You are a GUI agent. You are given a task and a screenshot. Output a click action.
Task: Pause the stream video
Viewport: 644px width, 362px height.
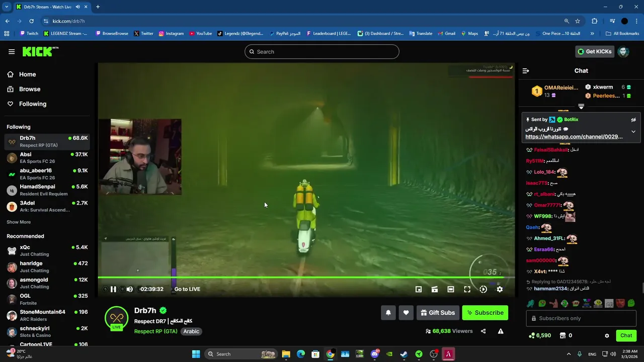[113, 289]
